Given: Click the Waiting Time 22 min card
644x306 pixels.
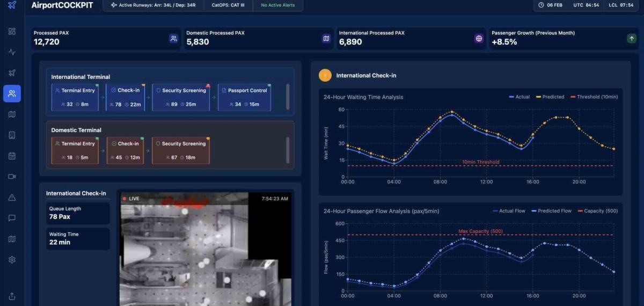Looking at the screenshot, I should tap(78, 238).
